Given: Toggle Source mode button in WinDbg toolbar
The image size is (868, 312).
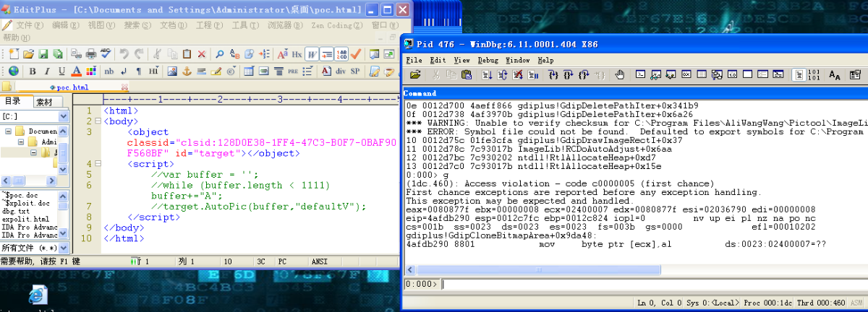Looking at the screenshot, I should 798,74.
